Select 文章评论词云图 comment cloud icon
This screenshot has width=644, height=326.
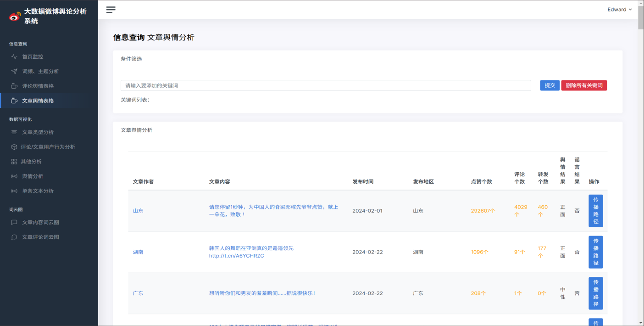15,236
